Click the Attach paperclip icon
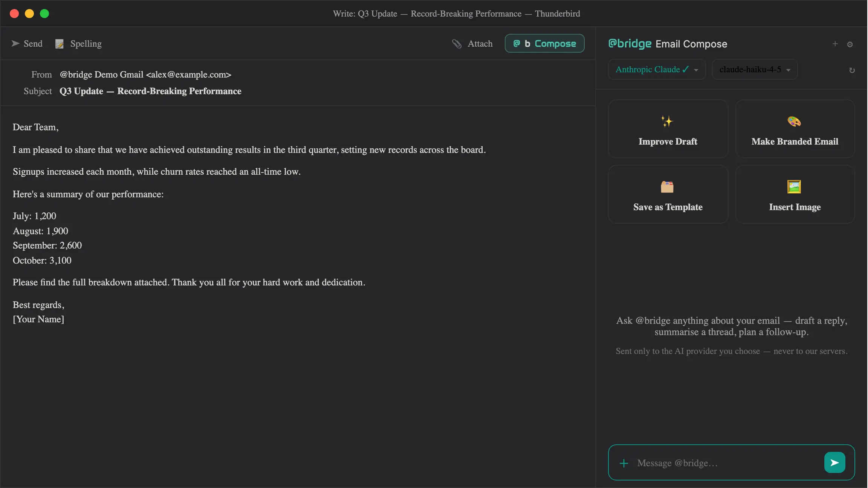 [x=457, y=44]
